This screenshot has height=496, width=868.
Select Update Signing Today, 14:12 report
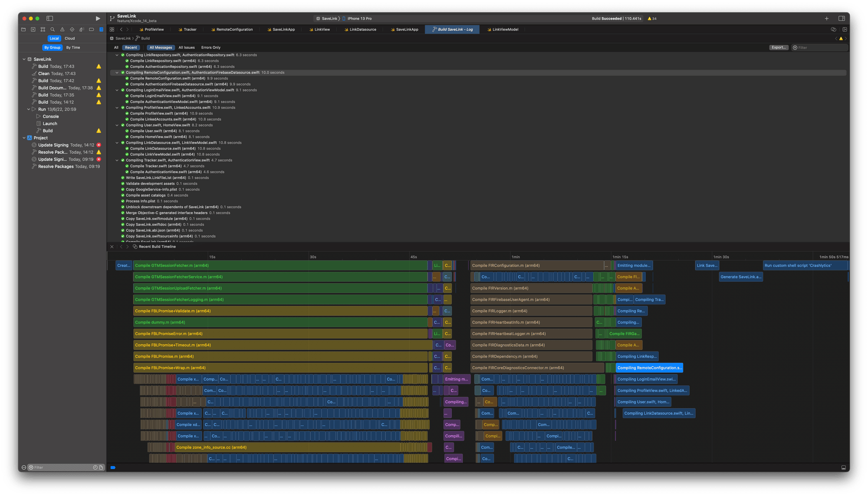65,145
